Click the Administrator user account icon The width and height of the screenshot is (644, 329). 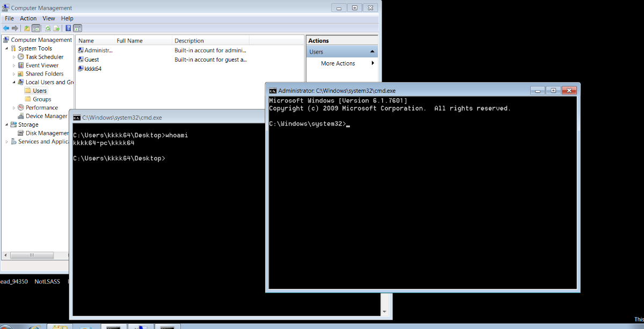[x=80, y=50]
